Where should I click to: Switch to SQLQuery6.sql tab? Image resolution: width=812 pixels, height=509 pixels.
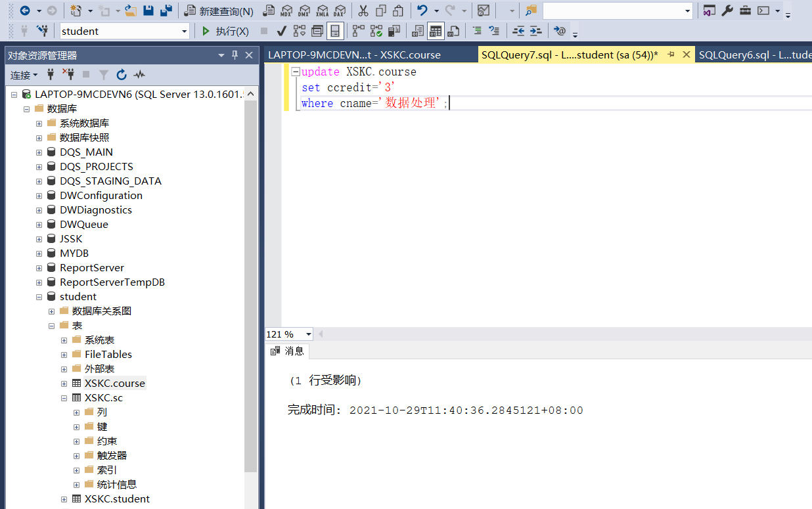754,55
